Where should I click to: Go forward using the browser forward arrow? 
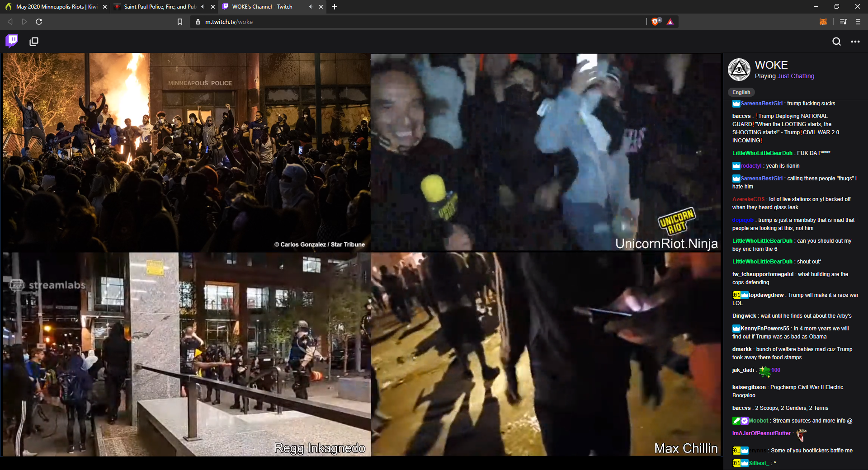coord(24,22)
